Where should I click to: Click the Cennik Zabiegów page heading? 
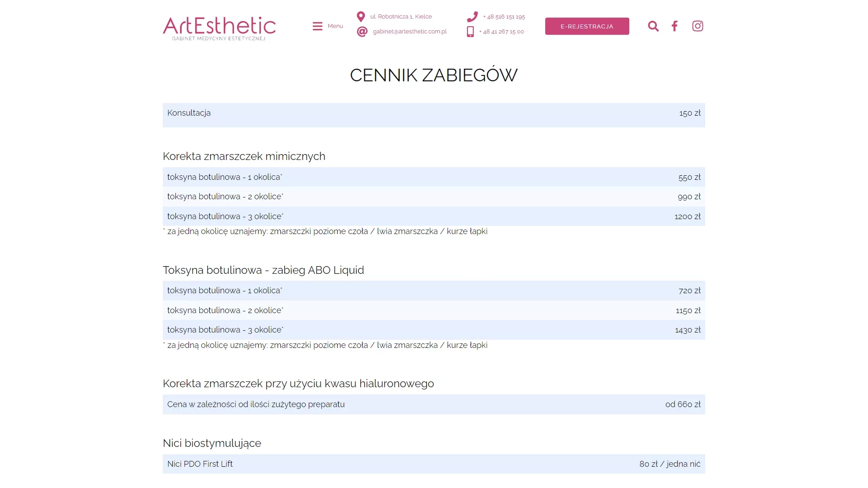tap(434, 75)
